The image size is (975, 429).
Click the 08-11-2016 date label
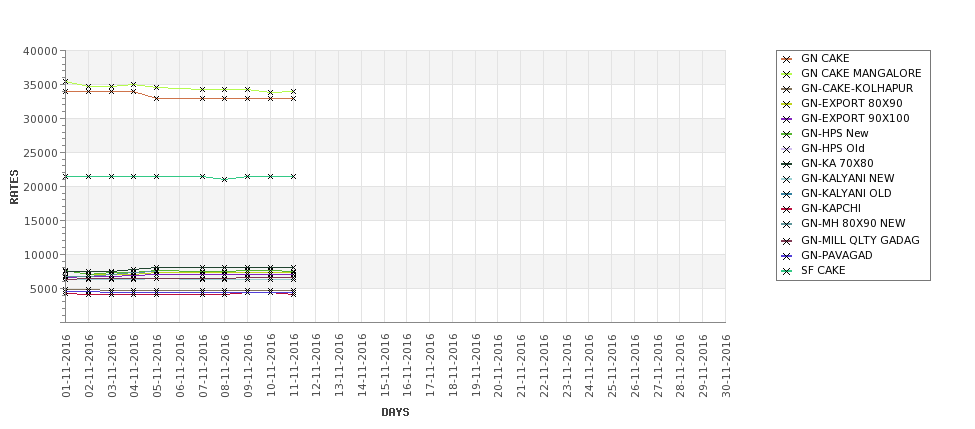tap(225, 366)
